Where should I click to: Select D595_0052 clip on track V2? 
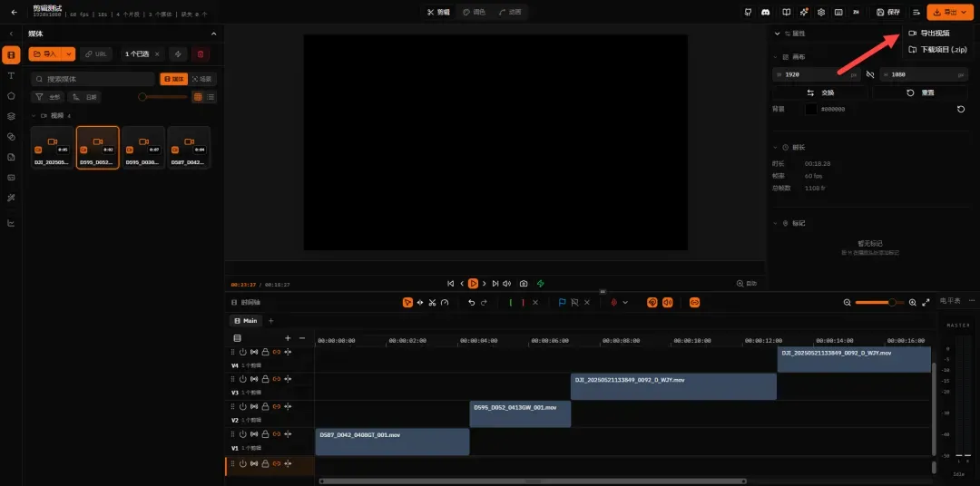pyautogui.click(x=520, y=414)
